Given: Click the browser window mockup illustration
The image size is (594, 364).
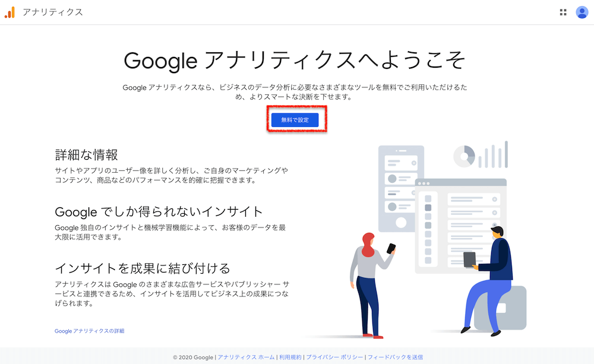Looking at the screenshot, I should (x=461, y=226).
